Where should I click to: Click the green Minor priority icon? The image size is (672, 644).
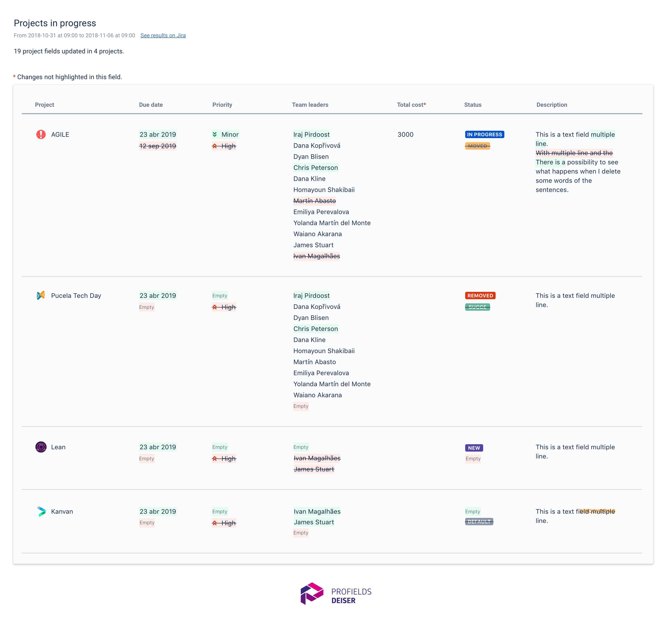pyautogui.click(x=215, y=134)
